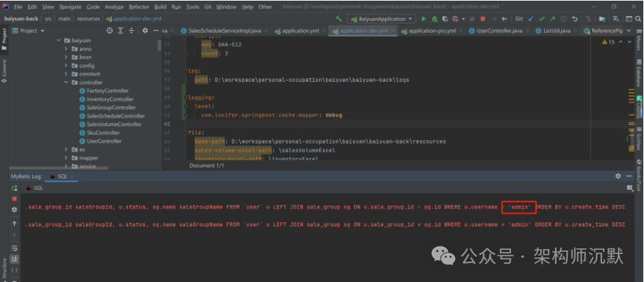Collapse the controller folder in tree

(66, 83)
